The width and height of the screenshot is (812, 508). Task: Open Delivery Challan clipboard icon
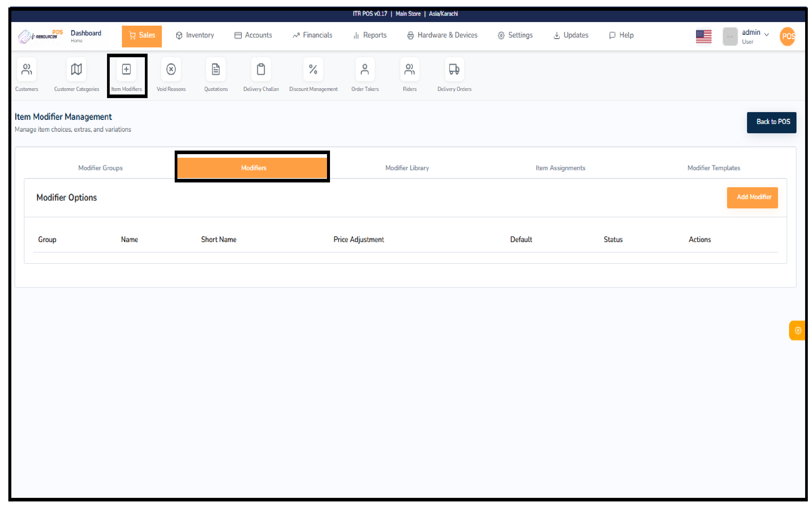(x=261, y=69)
